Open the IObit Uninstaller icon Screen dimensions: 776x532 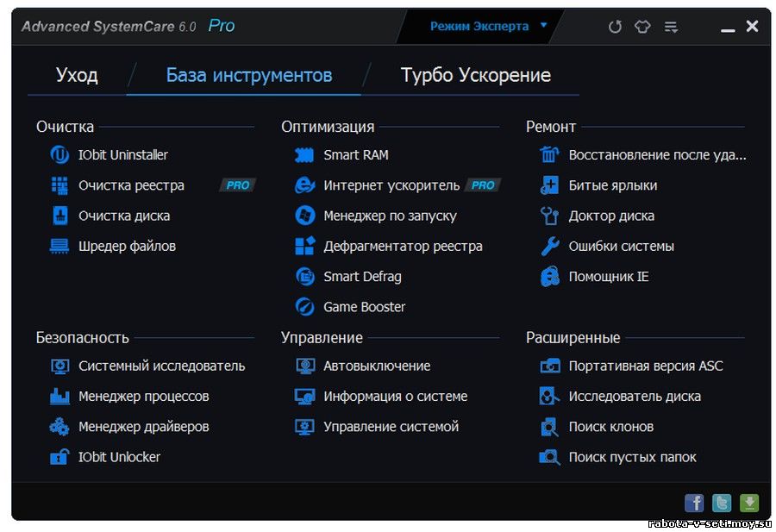click(x=59, y=155)
